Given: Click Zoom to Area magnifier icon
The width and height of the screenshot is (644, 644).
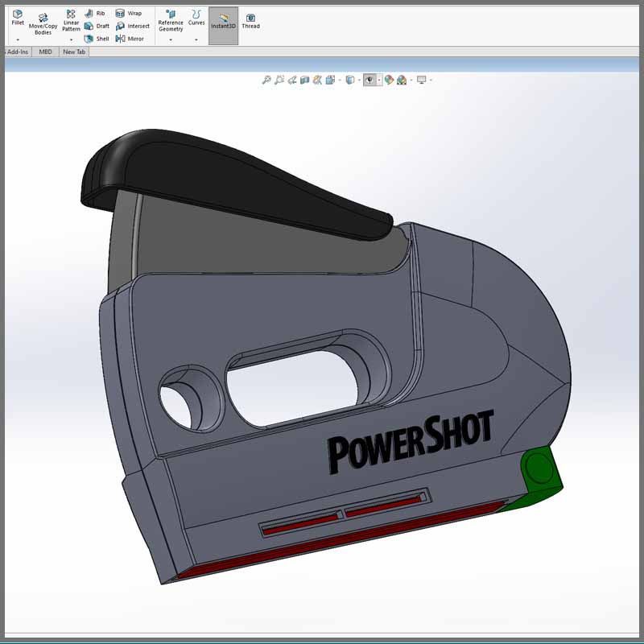Looking at the screenshot, I should 279,80.
